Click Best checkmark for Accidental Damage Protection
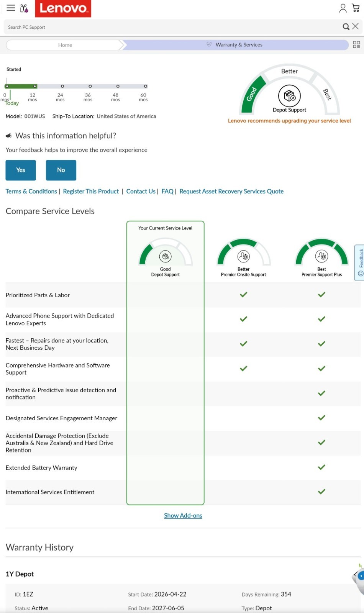This screenshot has height=613, width=364. [321, 443]
